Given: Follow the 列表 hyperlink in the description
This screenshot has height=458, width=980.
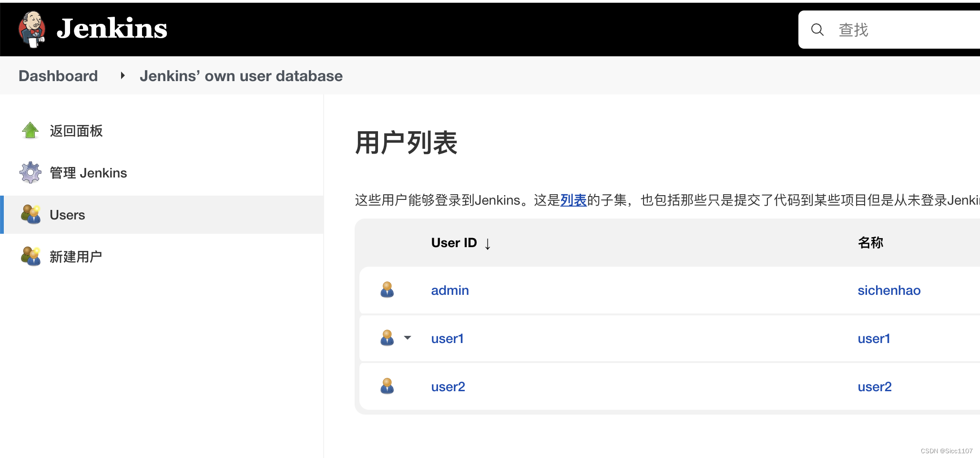Looking at the screenshot, I should 573,200.
